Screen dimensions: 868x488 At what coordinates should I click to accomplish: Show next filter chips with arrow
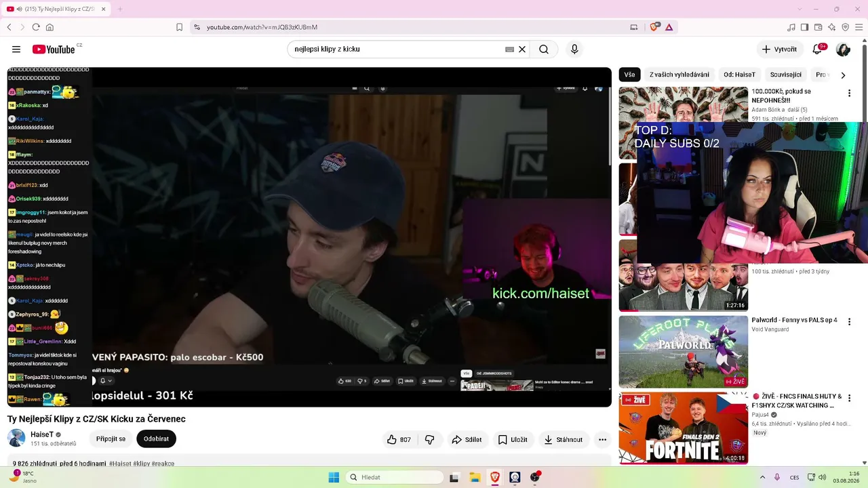[843, 75]
